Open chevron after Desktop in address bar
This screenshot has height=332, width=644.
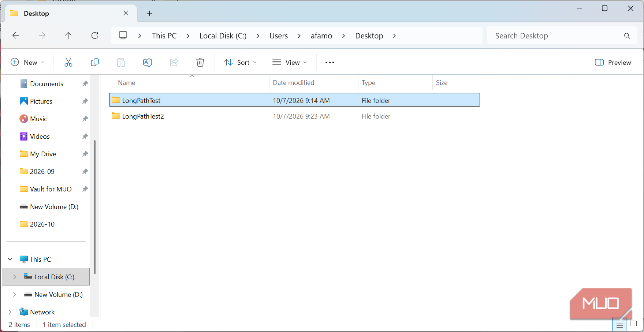(x=394, y=36)
